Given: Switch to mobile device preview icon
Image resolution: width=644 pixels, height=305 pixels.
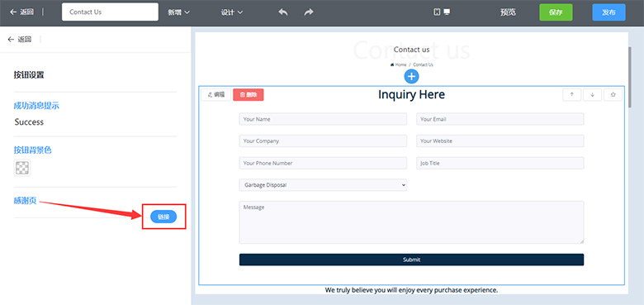Looking at the screenshot, I should pos(437,12).
